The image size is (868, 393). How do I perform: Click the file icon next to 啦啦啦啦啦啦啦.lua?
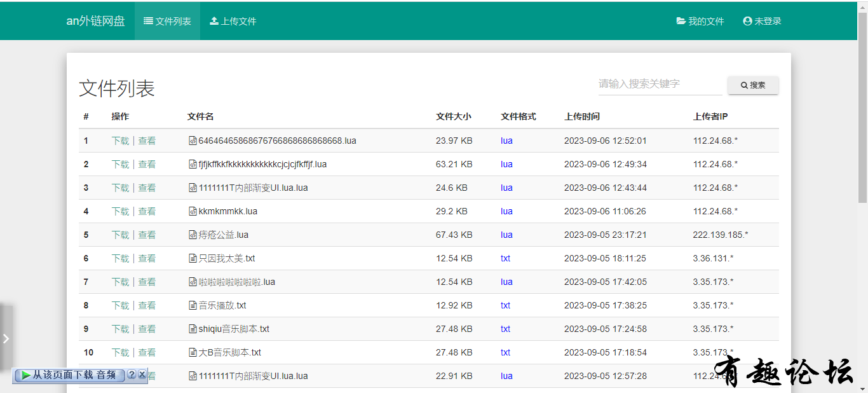click(193, 282)
